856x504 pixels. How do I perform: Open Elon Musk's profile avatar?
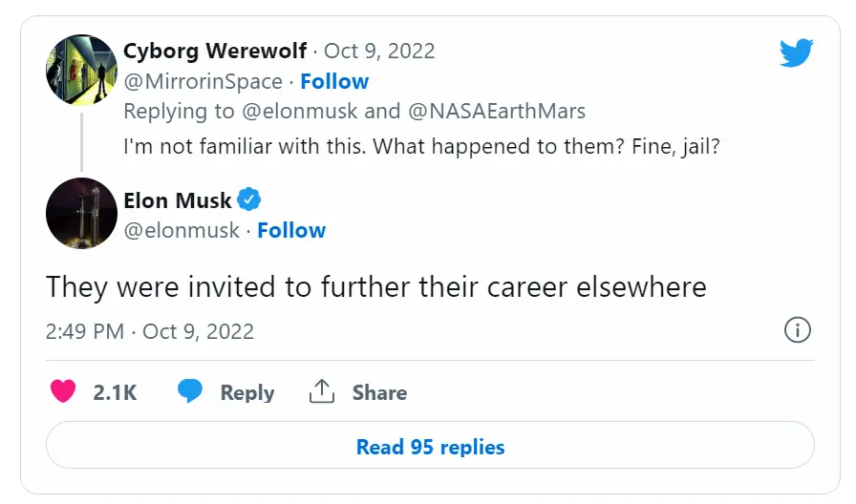point(81,213)
